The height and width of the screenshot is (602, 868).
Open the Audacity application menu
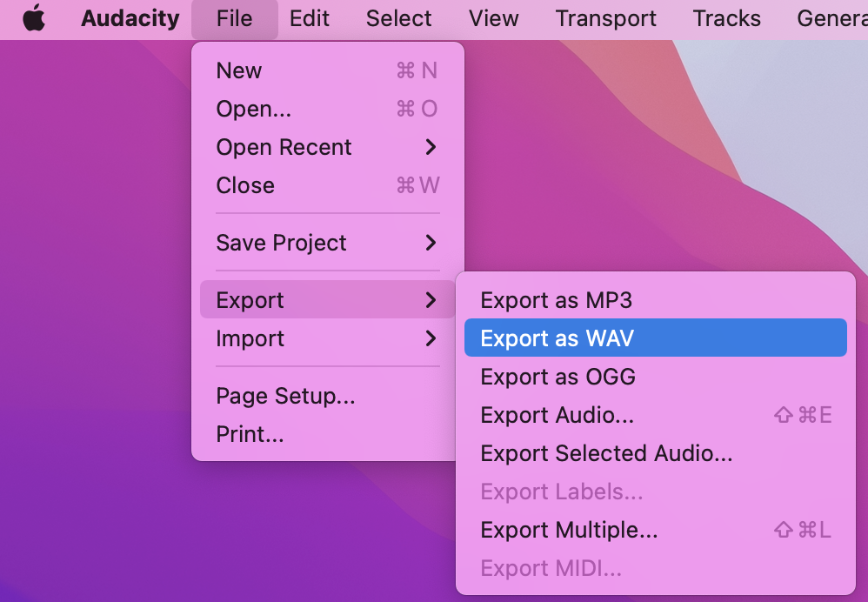130,18
